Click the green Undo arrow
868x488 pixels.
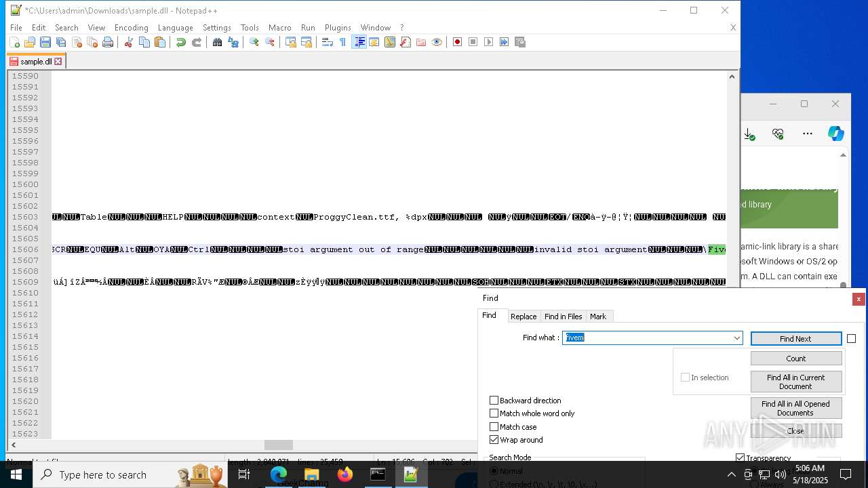tap(180, 42)
